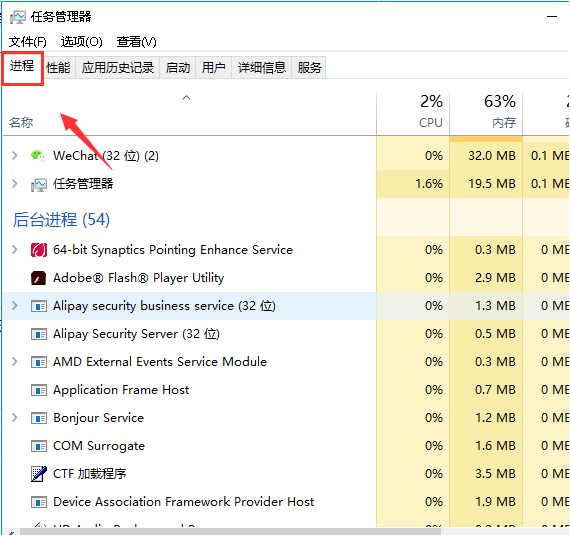The image size is (571, 535).
Task: Click the 19.5 MB memory value
Action: click(492, 184)
